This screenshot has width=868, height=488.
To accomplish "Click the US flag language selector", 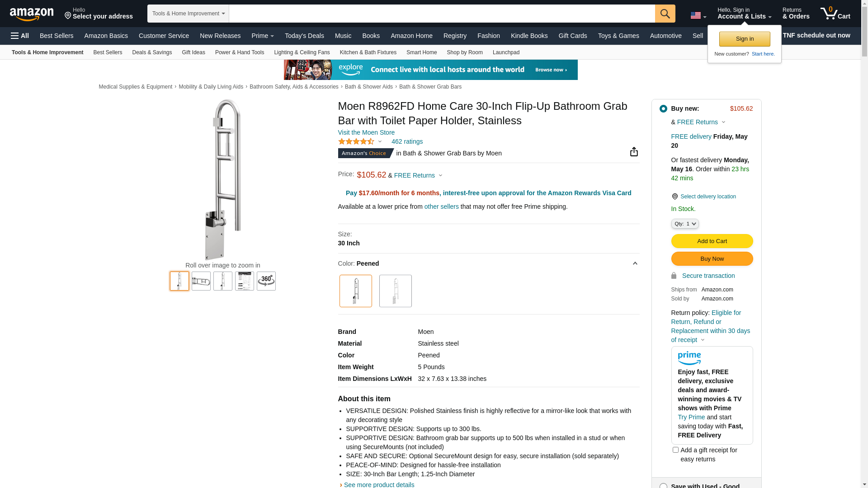I will [698, 16].
